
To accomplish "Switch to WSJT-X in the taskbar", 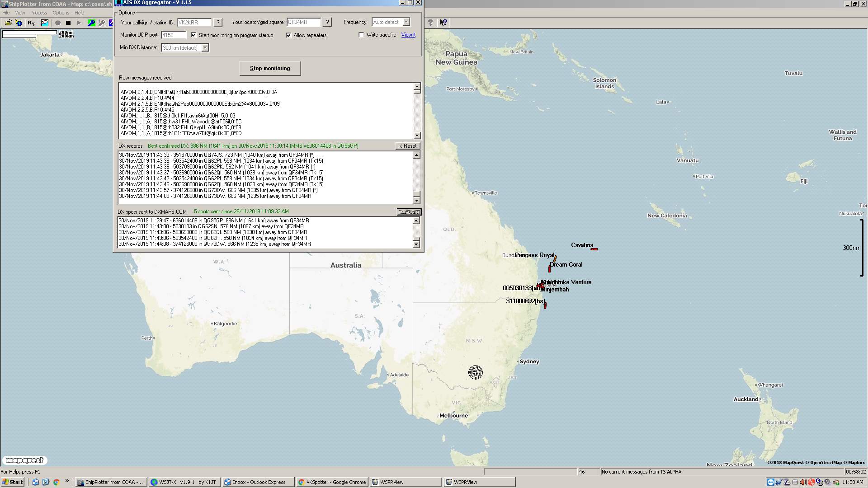I will coord(184,482).
